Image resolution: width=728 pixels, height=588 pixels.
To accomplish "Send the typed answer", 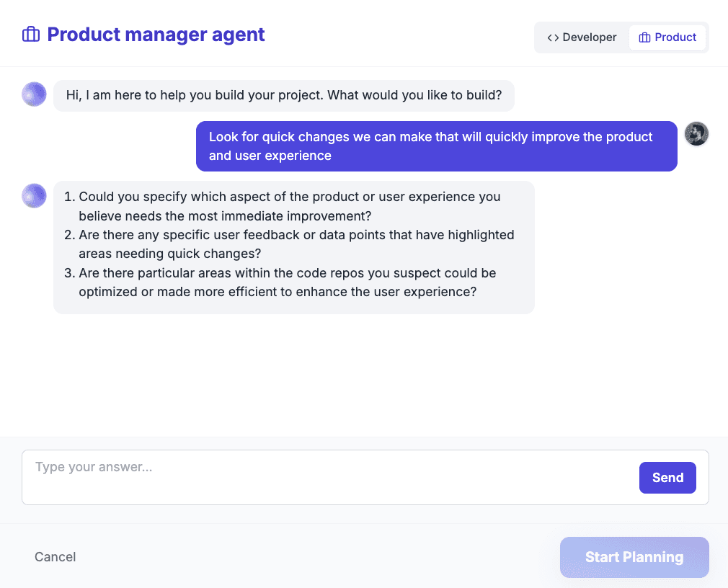I will pos(667,478).
